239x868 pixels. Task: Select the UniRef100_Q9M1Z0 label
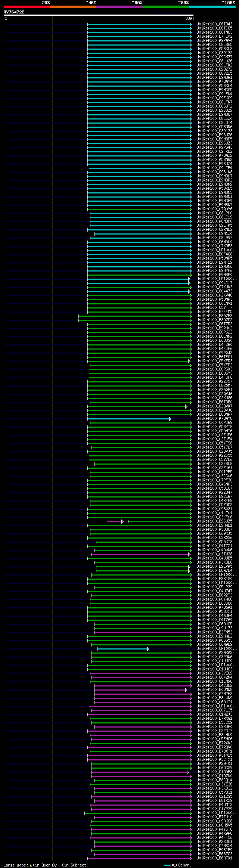[x=214, y=234]
